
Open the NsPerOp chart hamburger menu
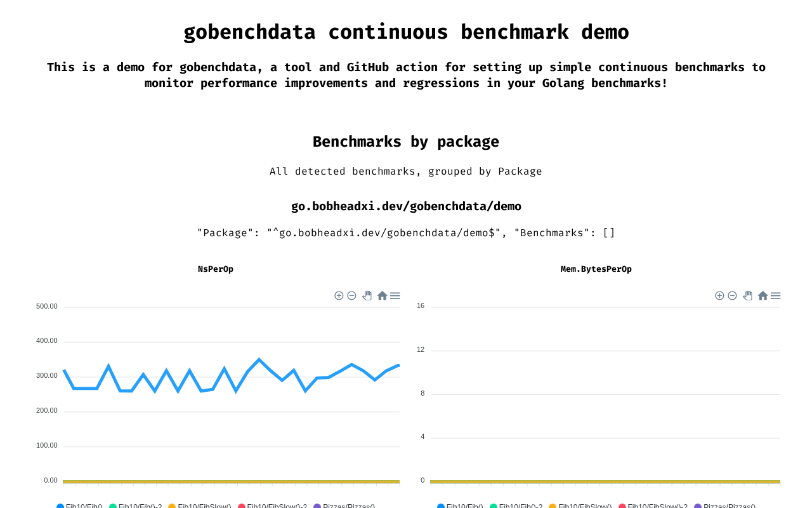(x=395, y=296)
